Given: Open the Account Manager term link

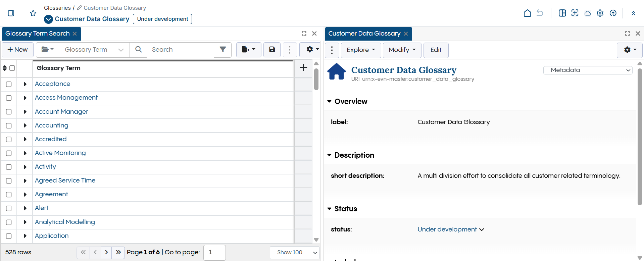Looking at the screenshot, I should [61, 112].
